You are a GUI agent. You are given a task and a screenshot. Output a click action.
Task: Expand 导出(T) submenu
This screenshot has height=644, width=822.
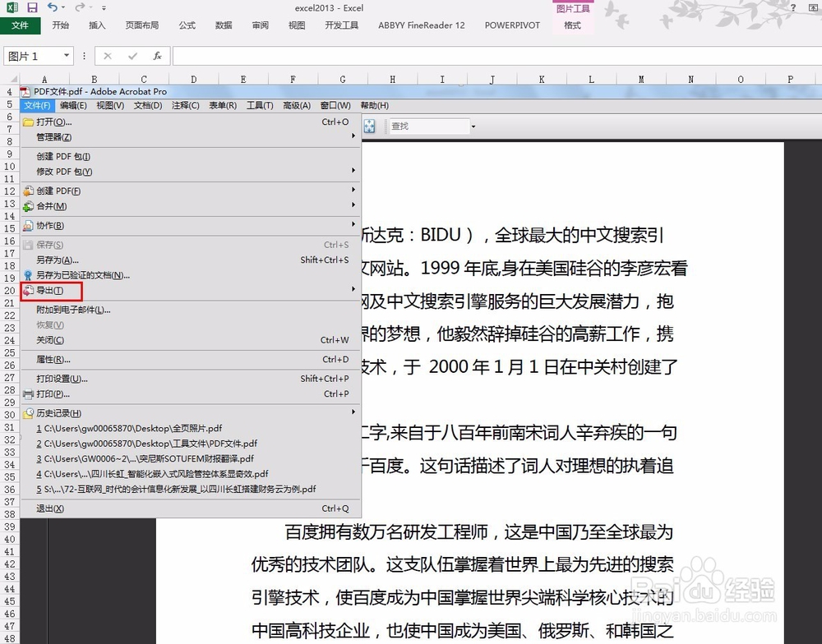[x=191, y=291]
